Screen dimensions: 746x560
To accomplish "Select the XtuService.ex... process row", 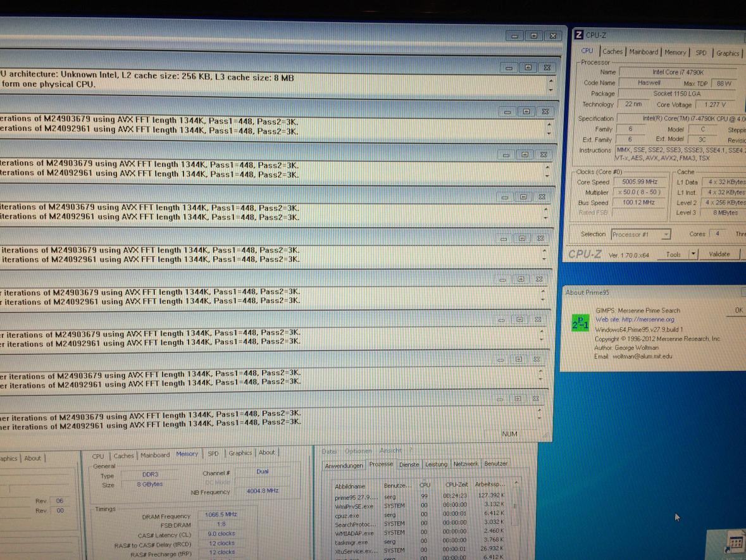I will click(x=421, y=550).
